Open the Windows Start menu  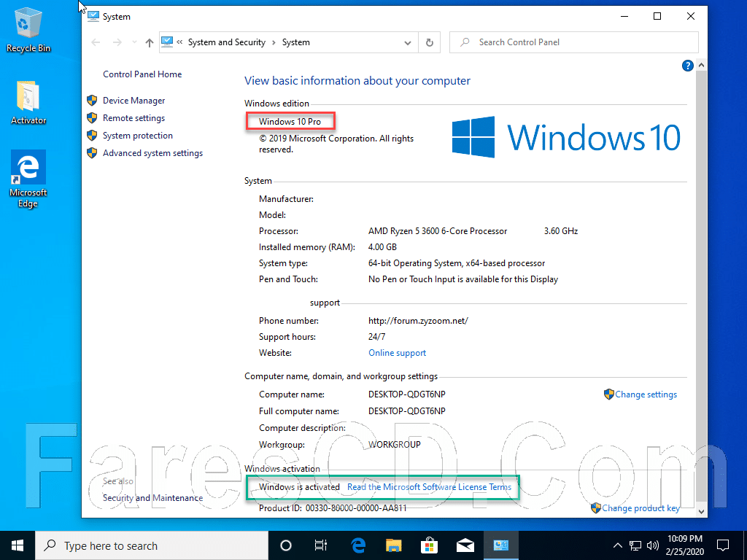pos(18,545)
